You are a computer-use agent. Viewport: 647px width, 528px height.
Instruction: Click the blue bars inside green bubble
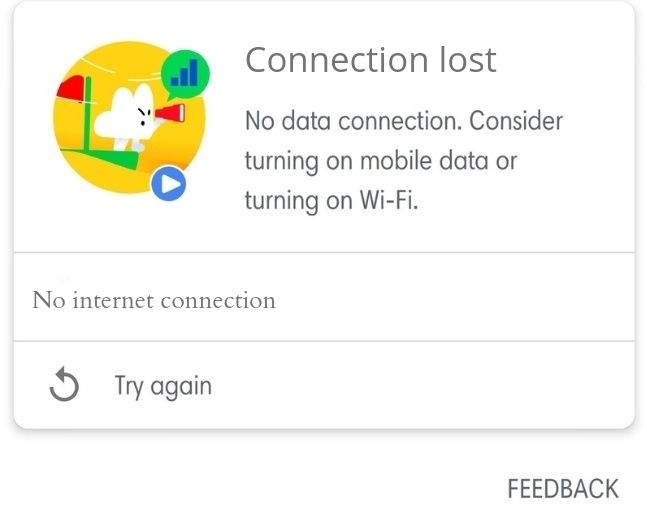[x=184, y=73]
